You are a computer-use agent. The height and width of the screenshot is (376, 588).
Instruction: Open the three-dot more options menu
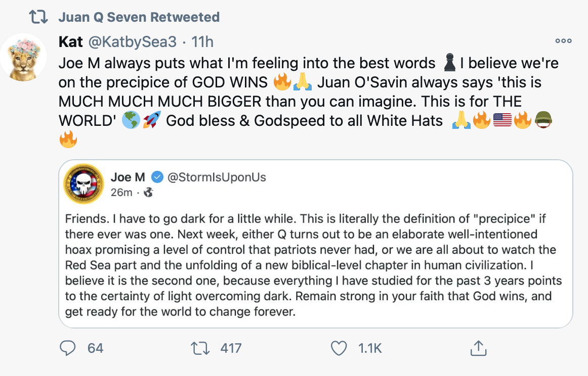click(563, 41)
